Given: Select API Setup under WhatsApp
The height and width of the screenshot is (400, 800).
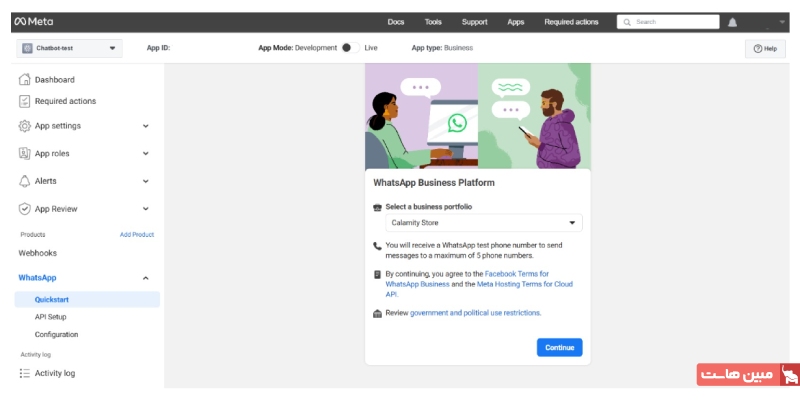Looking at the screenshot, I should [50, 317].
